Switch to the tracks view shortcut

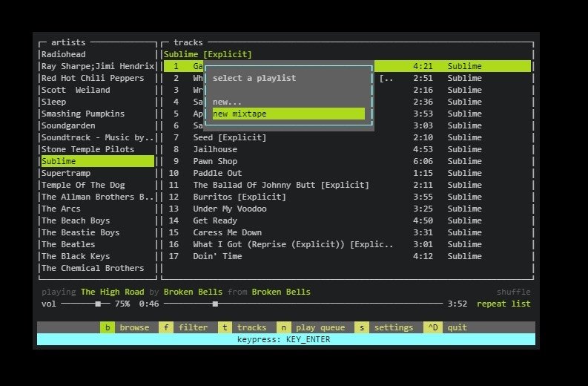coord(242,327)
